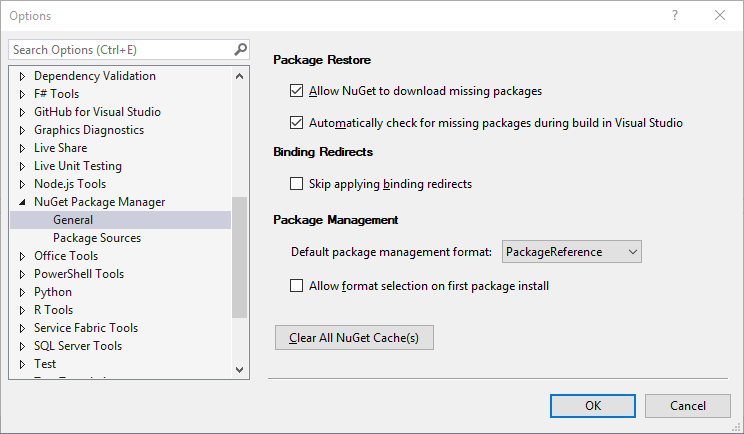The image size is (744, 434).
Task: Click the tree scroll up arrow
Action: (x=240, y=76)
